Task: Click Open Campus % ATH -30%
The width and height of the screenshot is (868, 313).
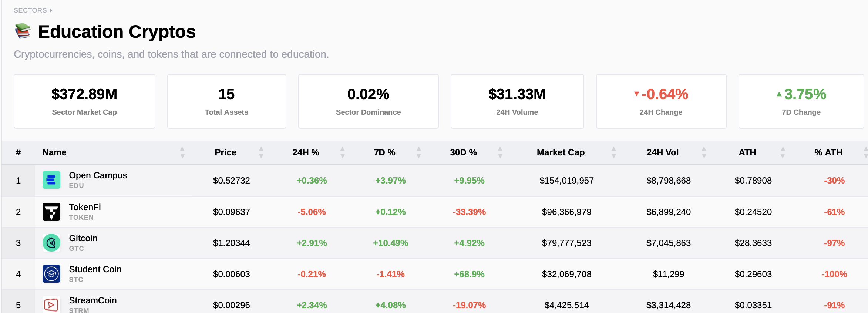Action: click(834, 181)
